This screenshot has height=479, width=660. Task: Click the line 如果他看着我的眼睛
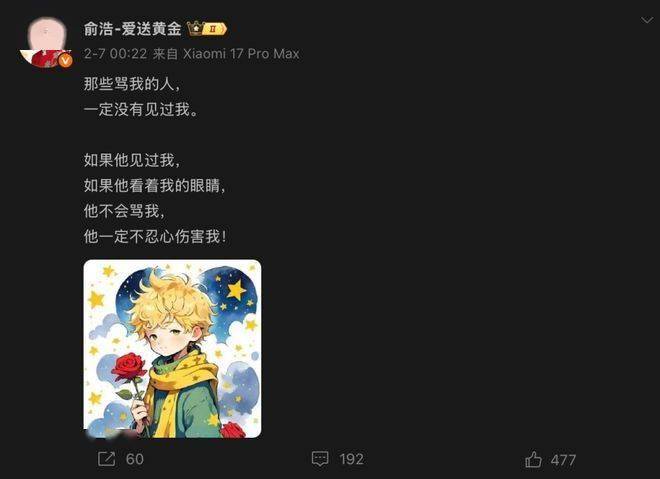point(154,185)
